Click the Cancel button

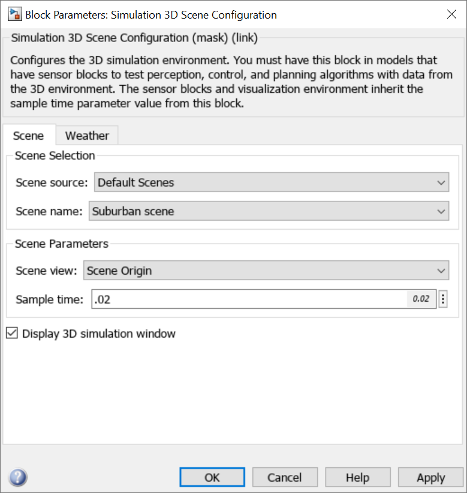tap(285, 477)
